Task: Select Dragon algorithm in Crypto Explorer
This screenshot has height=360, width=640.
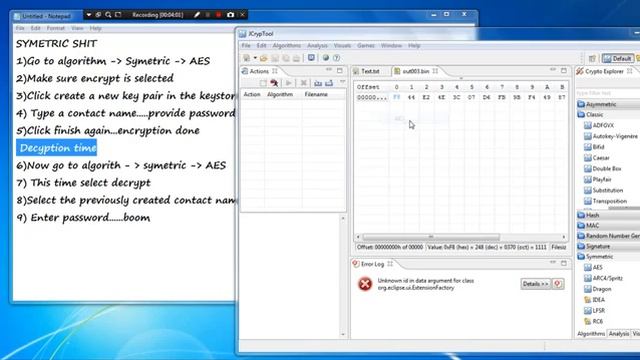Action: (598, 289)
